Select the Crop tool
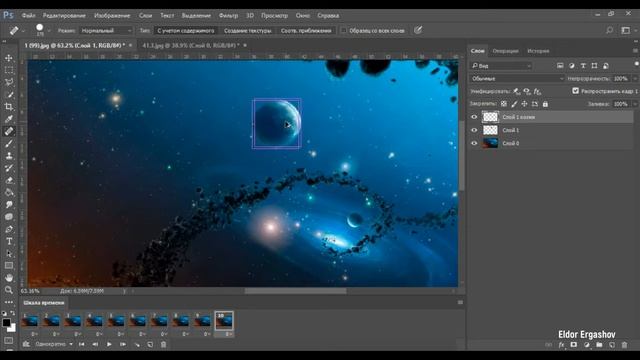The image size is (640, 360). [x=9, y=107]
